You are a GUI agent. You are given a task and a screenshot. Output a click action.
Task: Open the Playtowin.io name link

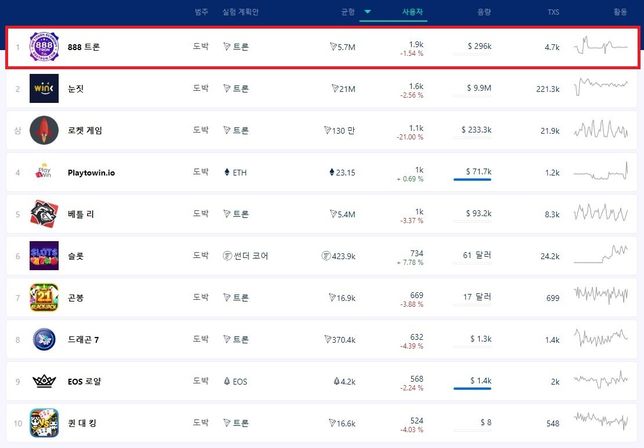pos(91,173)
